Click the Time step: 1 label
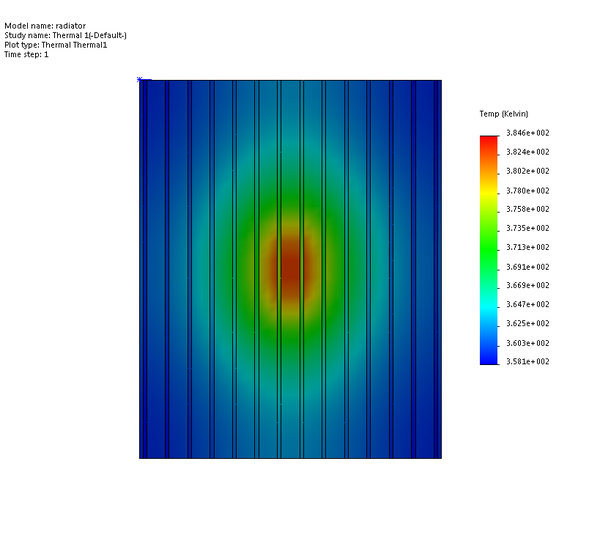 pos(26,54)
